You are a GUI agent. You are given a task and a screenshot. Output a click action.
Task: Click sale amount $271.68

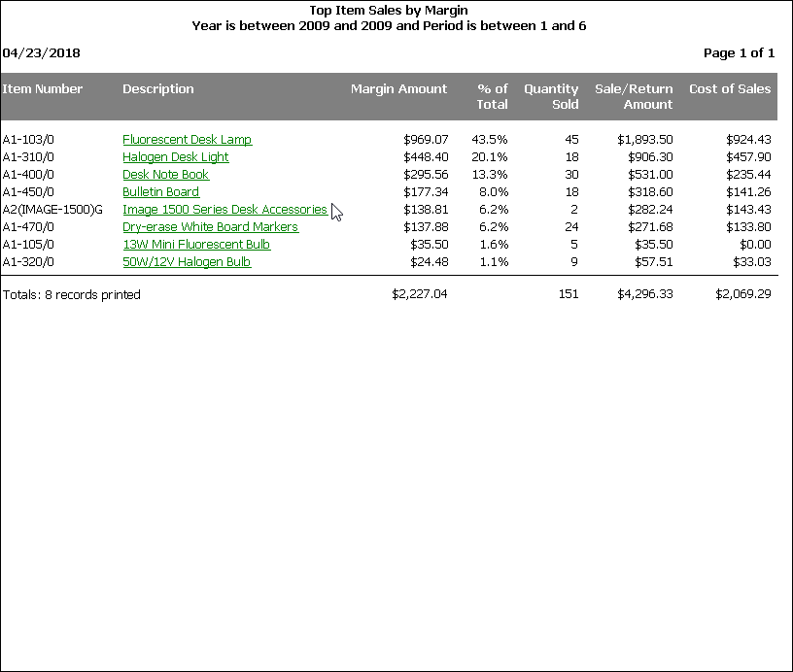pos(650,227)
